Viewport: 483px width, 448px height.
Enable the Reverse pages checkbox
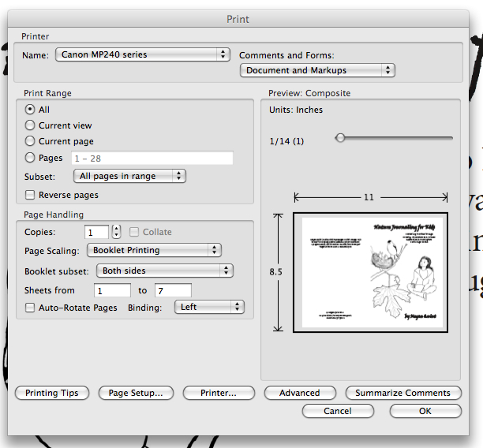(30, 195)
